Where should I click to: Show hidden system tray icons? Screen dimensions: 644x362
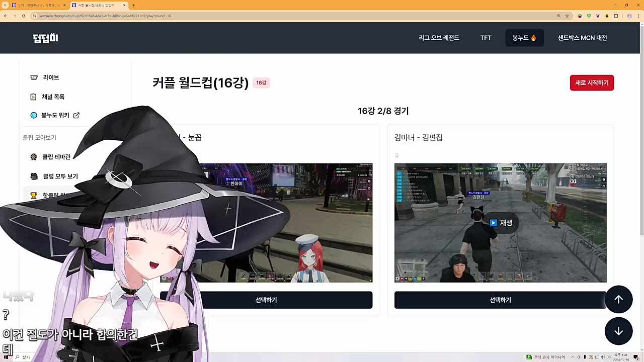click(573, 357)
